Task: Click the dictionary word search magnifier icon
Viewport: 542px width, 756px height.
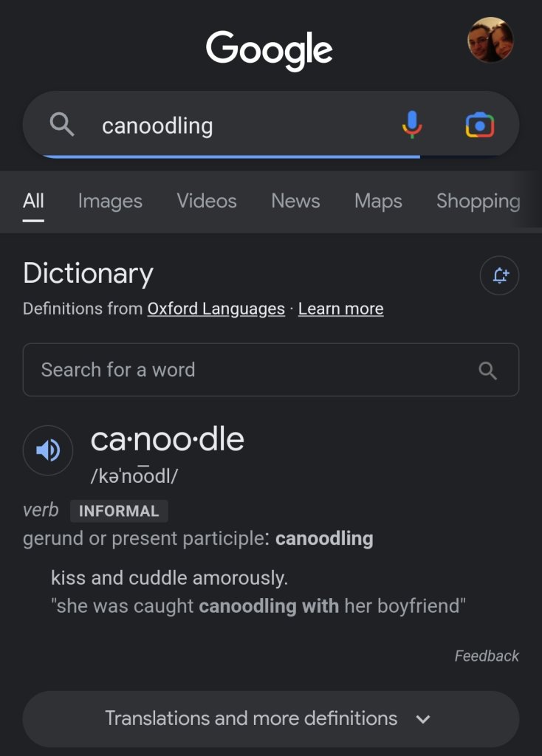Action: click(x=487, y=370)
